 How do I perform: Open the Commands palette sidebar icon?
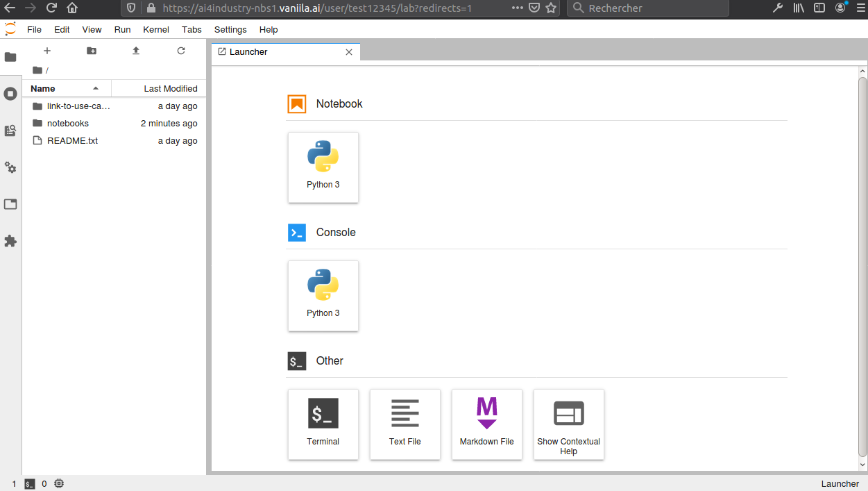10,131
